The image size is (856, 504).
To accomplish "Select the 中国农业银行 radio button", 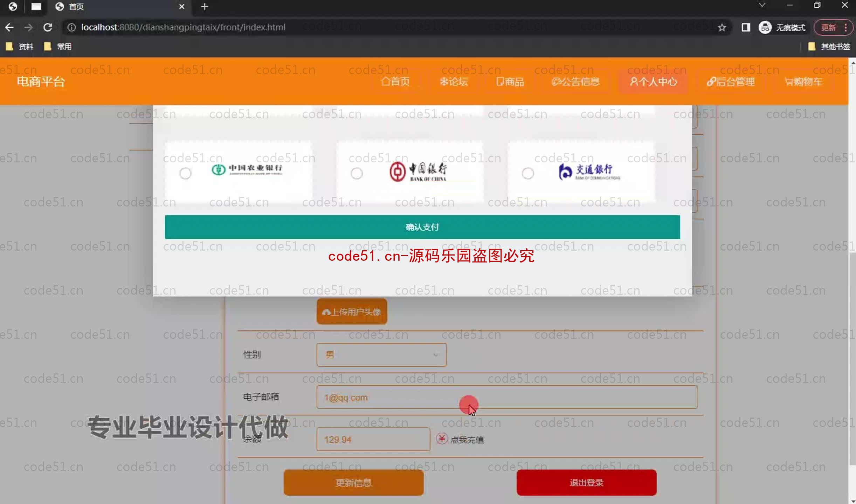I will coord(185,173).
